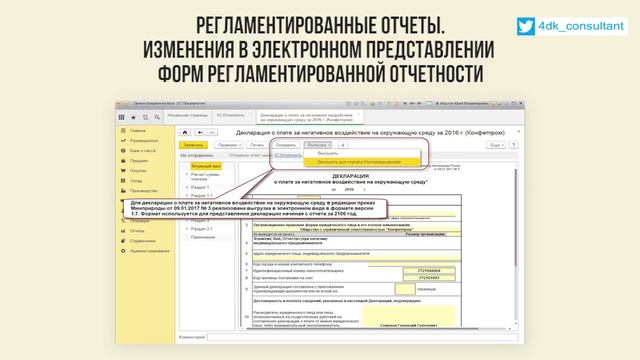
Task: Click the Администрирование gear icon
Action: click(123, 251)
